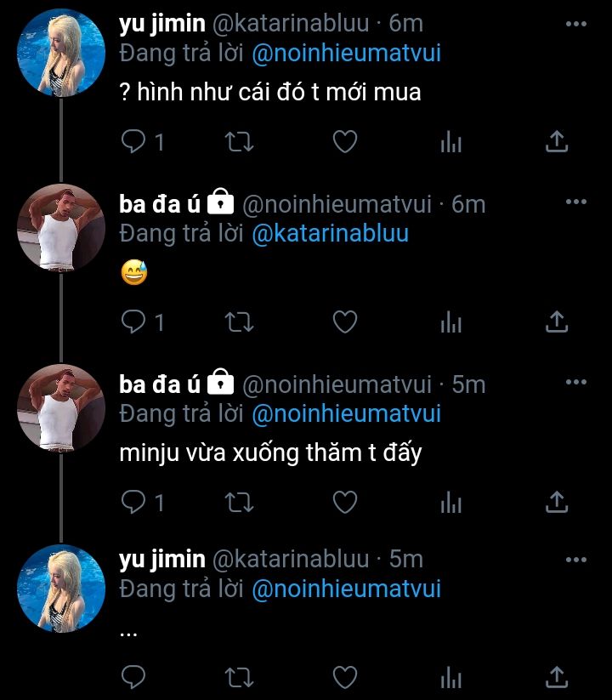Open @katarinabluu mention link in emoji tweet
The image size is (612, 700).
330,233
